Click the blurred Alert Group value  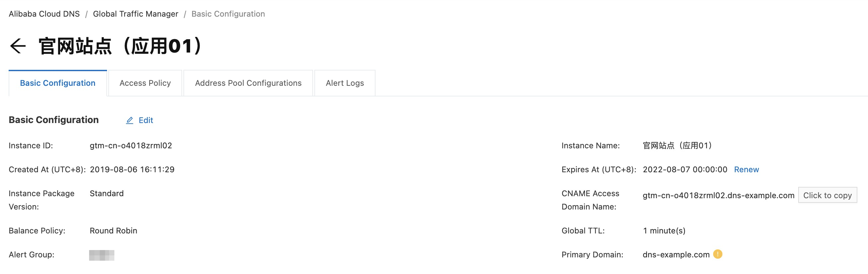point(102,255)
